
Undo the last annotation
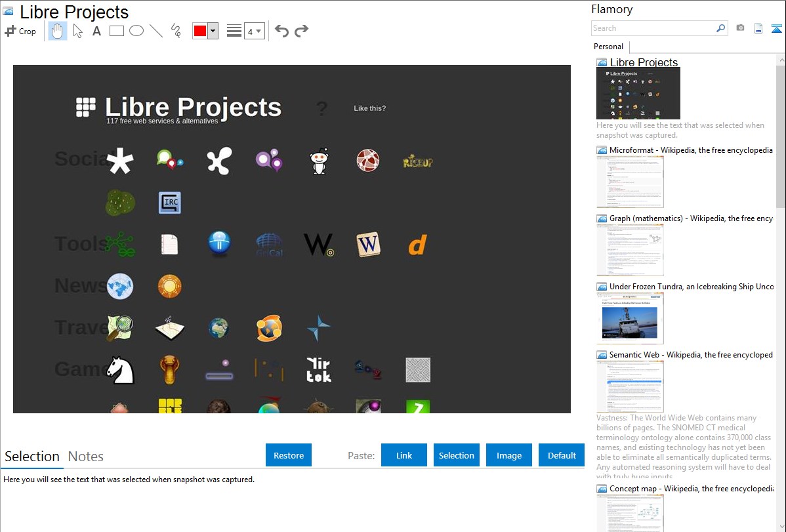tap(281, 31)
